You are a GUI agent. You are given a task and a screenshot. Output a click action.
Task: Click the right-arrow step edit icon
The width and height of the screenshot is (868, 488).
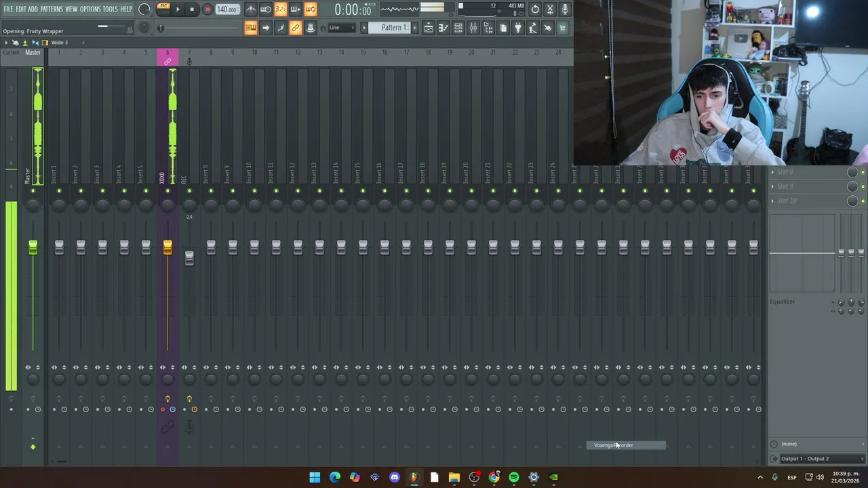point(266,28)
